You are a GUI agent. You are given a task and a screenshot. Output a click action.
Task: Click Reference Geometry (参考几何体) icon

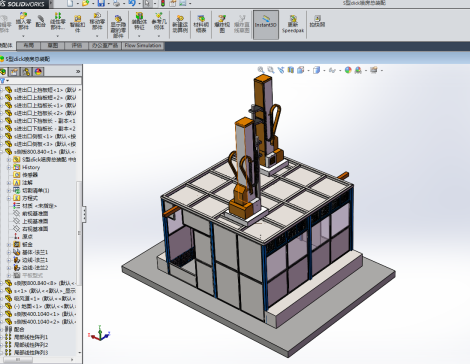tap(159, 22)
